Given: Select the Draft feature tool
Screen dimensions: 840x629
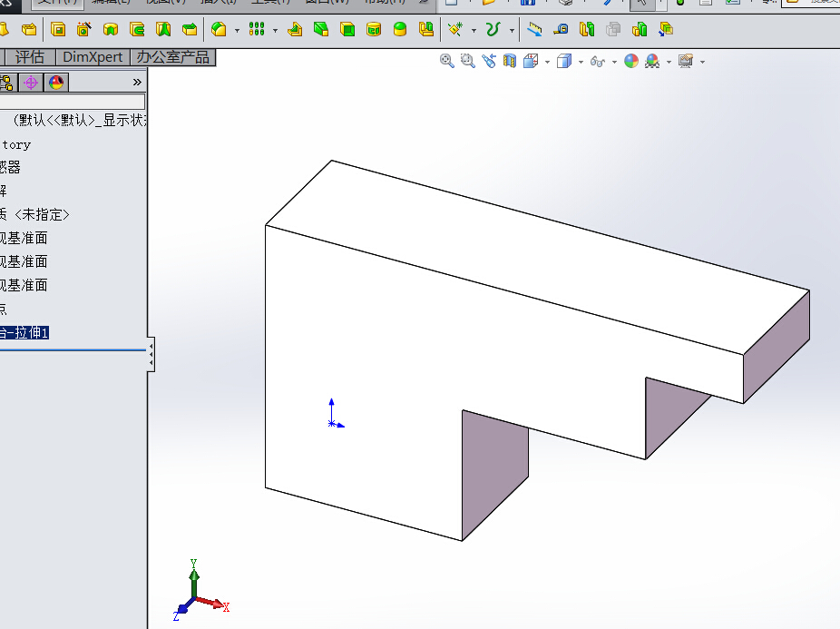Looking at the screenshot, I should [321, 29].
